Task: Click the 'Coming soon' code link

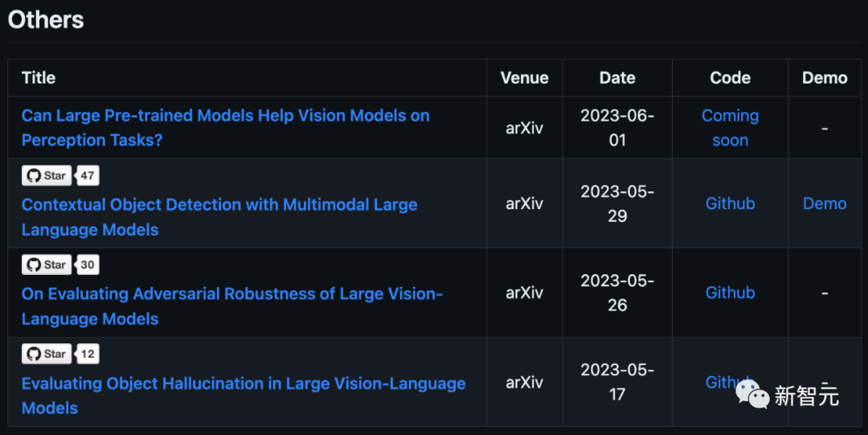Action: click(x=730, y=127)
